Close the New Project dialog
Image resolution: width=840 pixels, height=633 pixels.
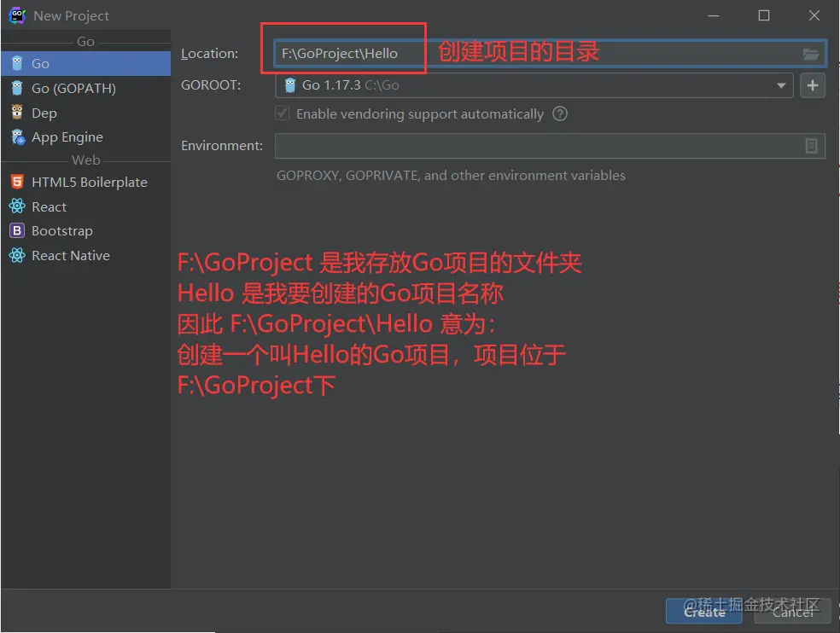click(x=814, y=15)
